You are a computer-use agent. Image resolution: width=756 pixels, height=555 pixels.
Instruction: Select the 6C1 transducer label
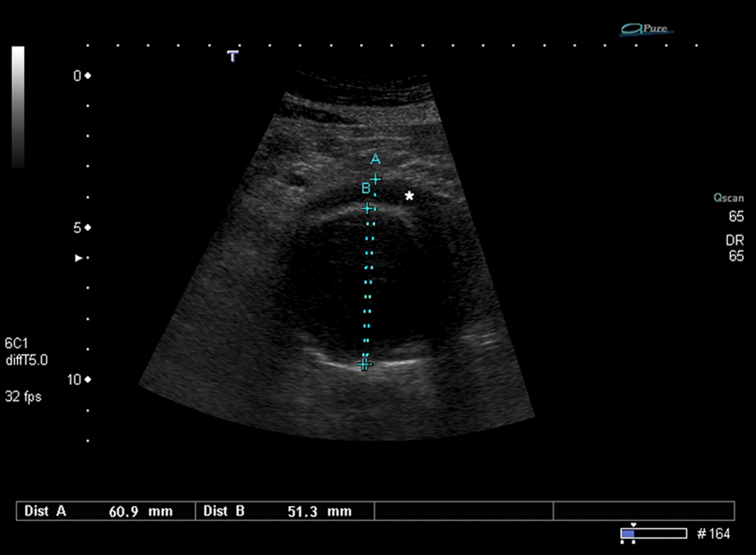tap(16, 343)
